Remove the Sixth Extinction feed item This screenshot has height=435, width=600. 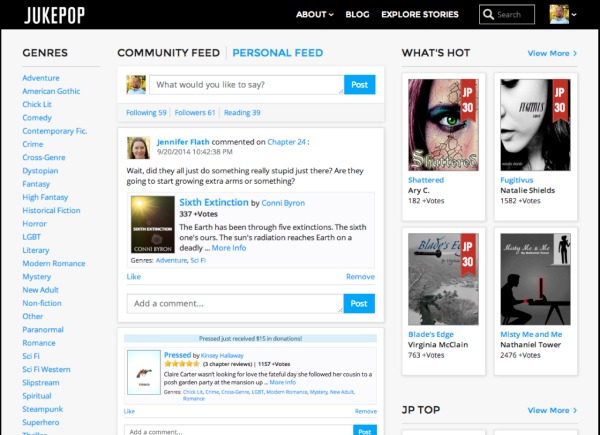point(360,277)
